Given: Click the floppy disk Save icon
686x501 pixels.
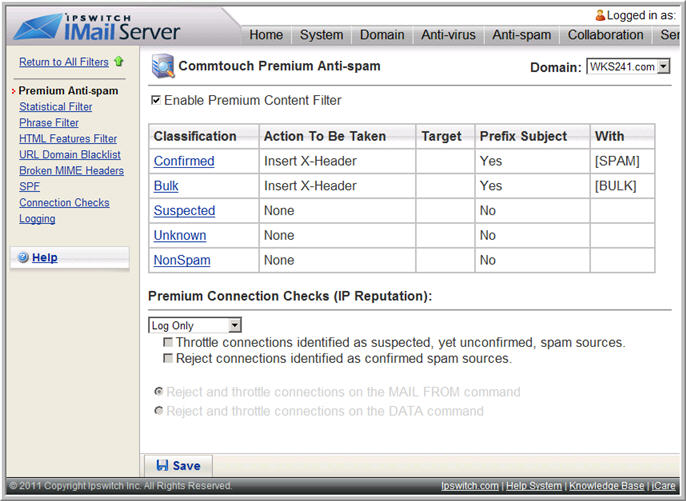Looking at the screenshot, I should pos(162,465).
